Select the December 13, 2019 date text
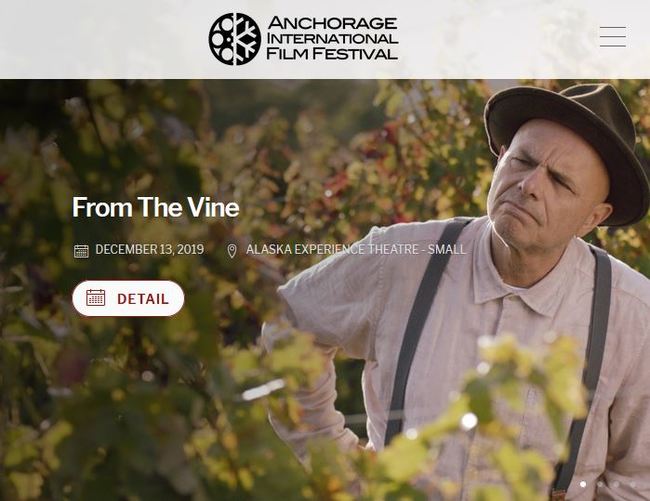Viewport: 650px width, 501px height. pyautogui.click(x=150, y=249)
